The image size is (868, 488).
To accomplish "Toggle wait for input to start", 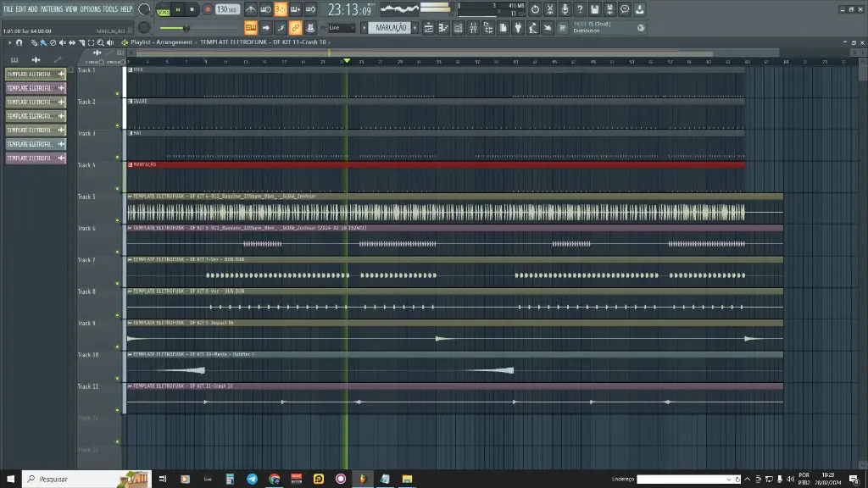I will tap(265, 9).
